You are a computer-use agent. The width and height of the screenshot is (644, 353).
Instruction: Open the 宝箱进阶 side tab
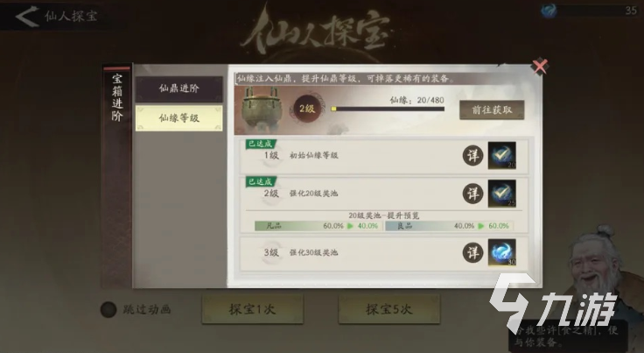click(x=117, y=99)
